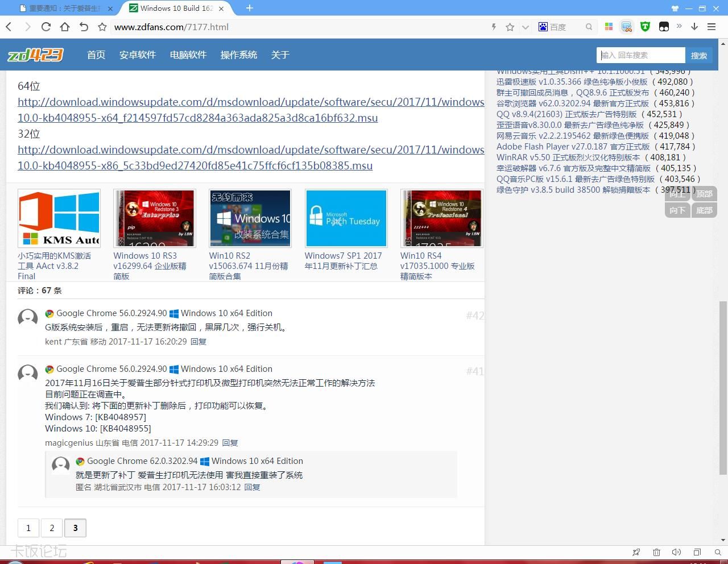Click the 向下 page-down button
This screenshot has height=564, width=728.
(677, 210)
